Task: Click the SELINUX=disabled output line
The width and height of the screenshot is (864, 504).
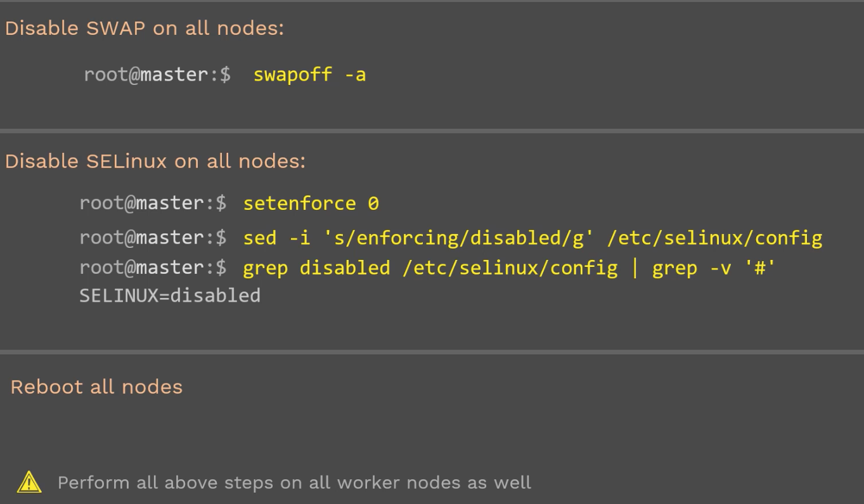Action: coord(170,295)
